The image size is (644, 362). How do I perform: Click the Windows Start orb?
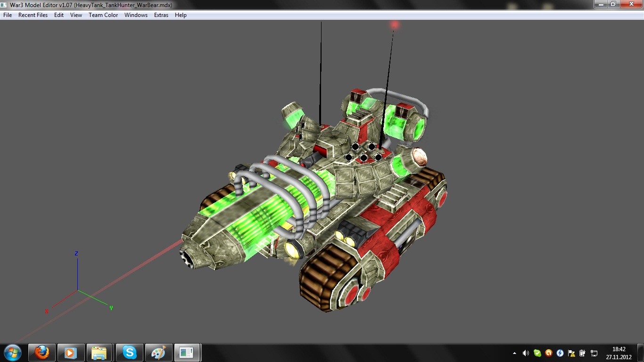(x=12, y=352)
